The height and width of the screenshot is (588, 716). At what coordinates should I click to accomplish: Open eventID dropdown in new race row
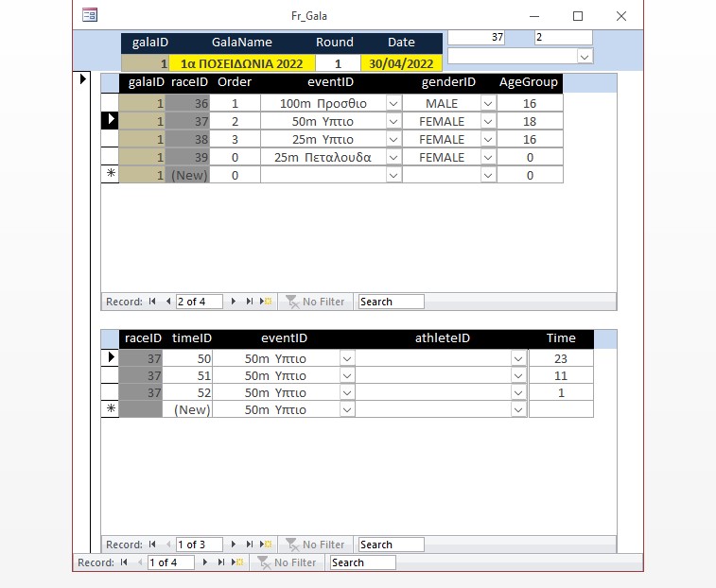[393, 175]
